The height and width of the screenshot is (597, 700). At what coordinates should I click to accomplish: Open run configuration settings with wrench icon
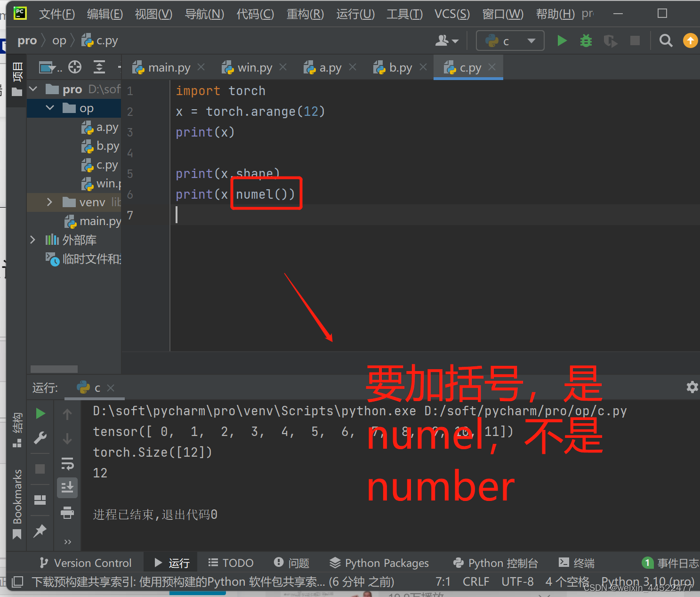point(40,438)
